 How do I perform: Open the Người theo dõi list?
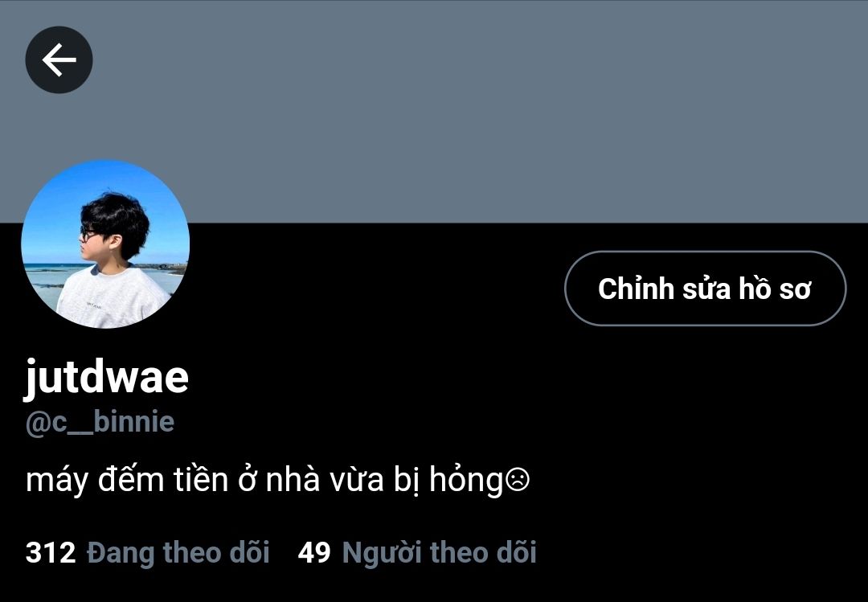point(439,552)
